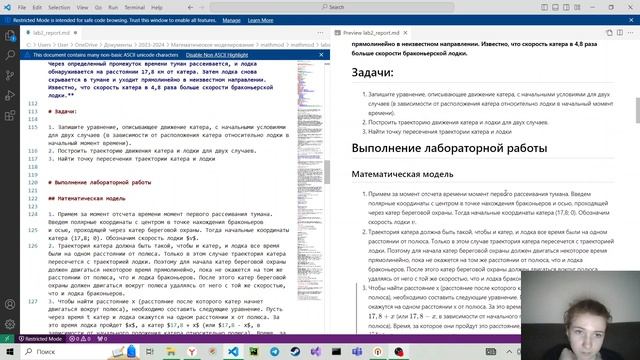Click the editor vertical scrollbar thumb

327,172
